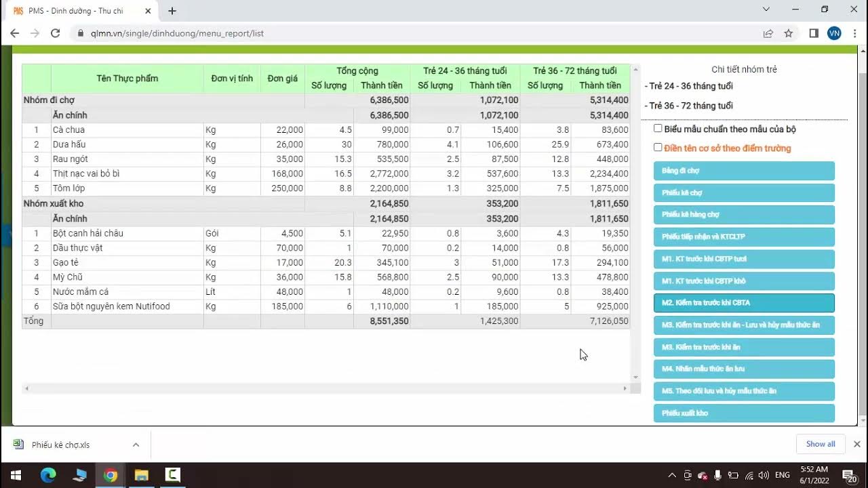Click Nhóm xuất kho group row
The height and width of the screenshot is (488, 868).
click(x=325, y=203)
